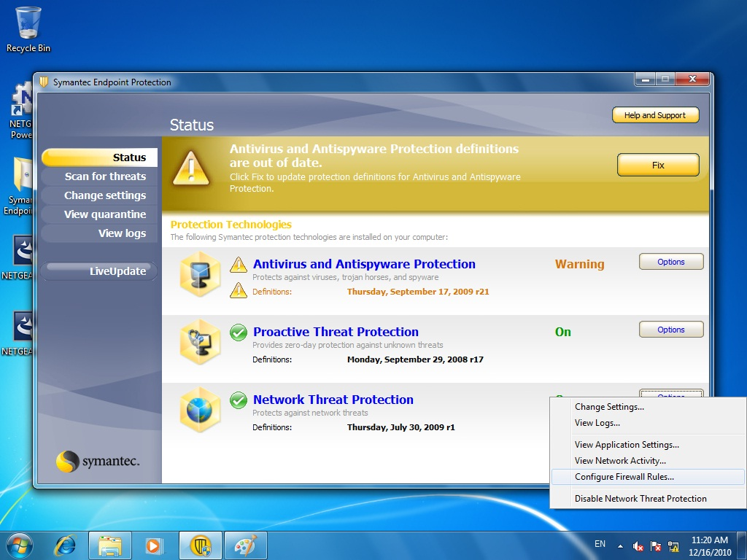Click the Network Threat Protection globe icon

click(200, 410)
